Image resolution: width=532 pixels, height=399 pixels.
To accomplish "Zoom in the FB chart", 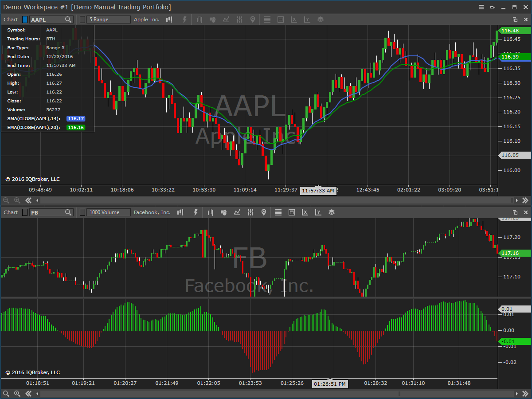I will pos(17,393).
